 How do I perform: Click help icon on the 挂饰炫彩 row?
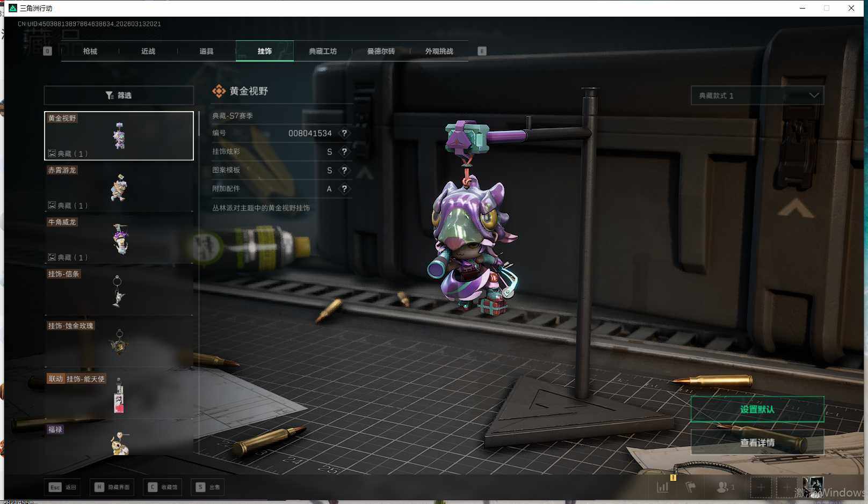tap(344, 152)
